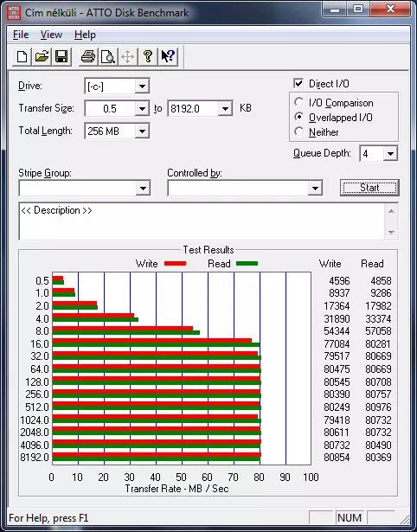Open Print Preview toolbar icon

[x=108, y=56]
